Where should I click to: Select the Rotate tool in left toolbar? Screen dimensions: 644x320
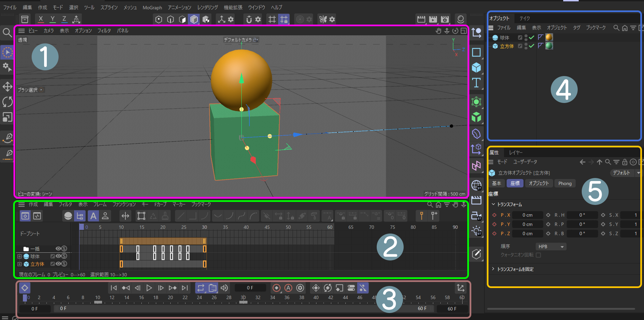tap(7, 102)
